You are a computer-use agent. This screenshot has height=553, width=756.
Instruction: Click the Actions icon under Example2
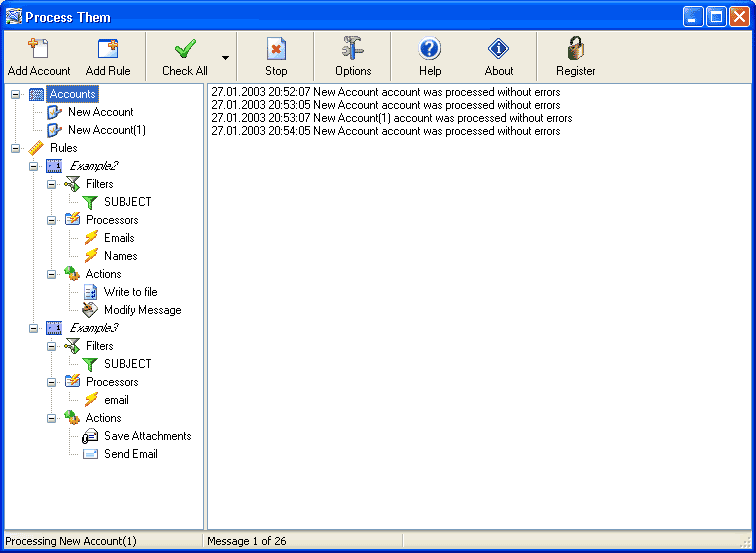click(x=72, y=274)
